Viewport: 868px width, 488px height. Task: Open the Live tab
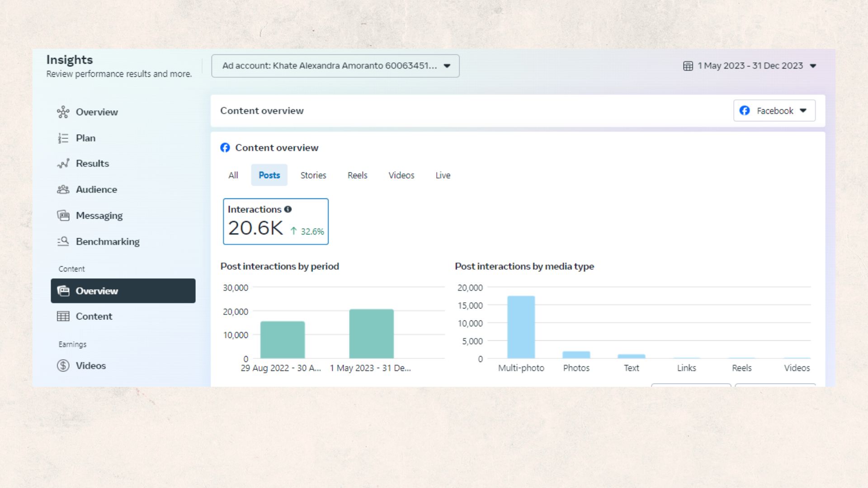point(443,175)
